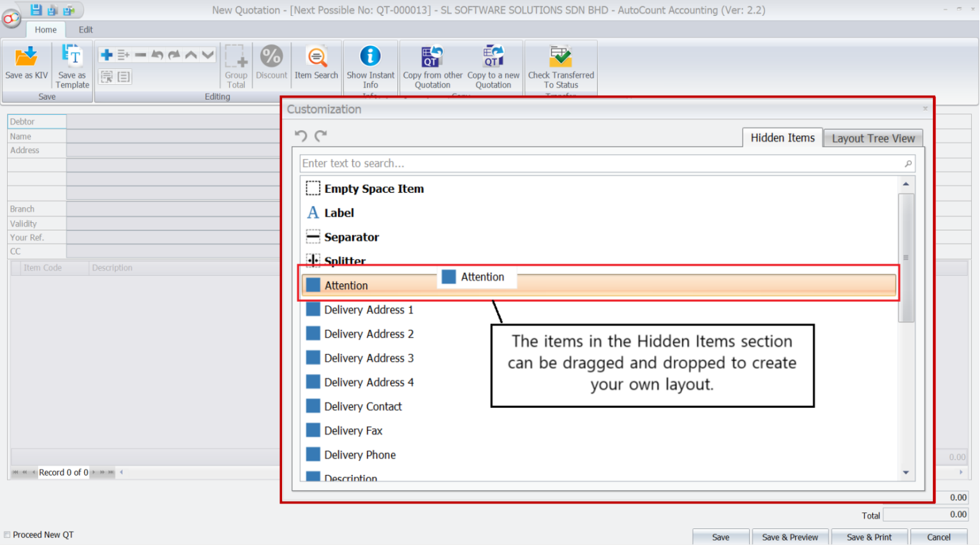Toggle the Proceed New QT checkbox
980x545 pixels.
[x=7, y=535]
